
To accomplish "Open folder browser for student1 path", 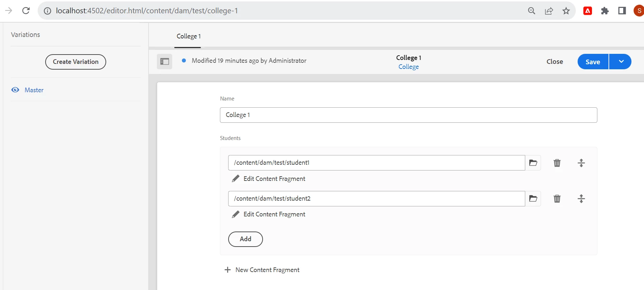I will point(533,163).
